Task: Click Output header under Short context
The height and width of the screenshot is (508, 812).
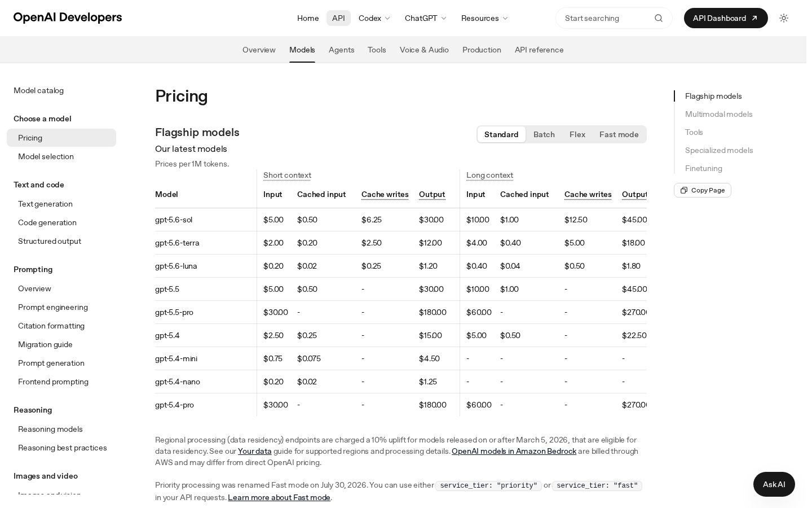Action: click(x=432, y=194)
